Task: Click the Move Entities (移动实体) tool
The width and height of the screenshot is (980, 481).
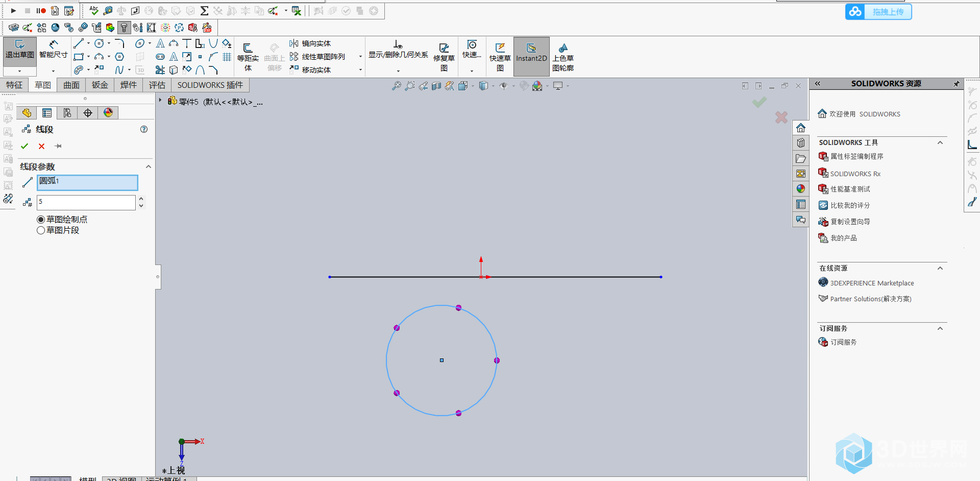Action: (310, 70)
